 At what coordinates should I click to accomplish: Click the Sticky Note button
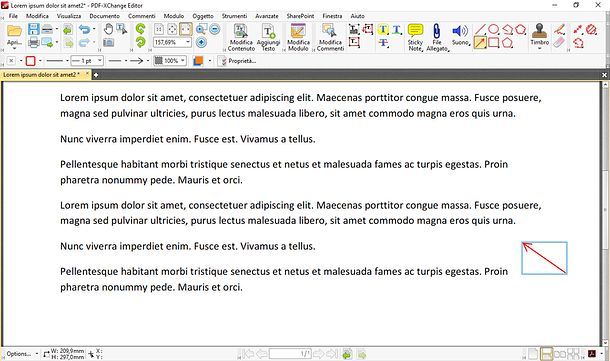pos(415,37)
